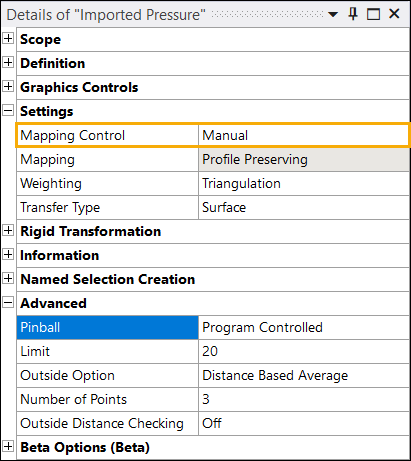The width and height of the screenshot is (411, 461).
Task: Expand Named Selection Creation section
Action: (x=8, y=278)
